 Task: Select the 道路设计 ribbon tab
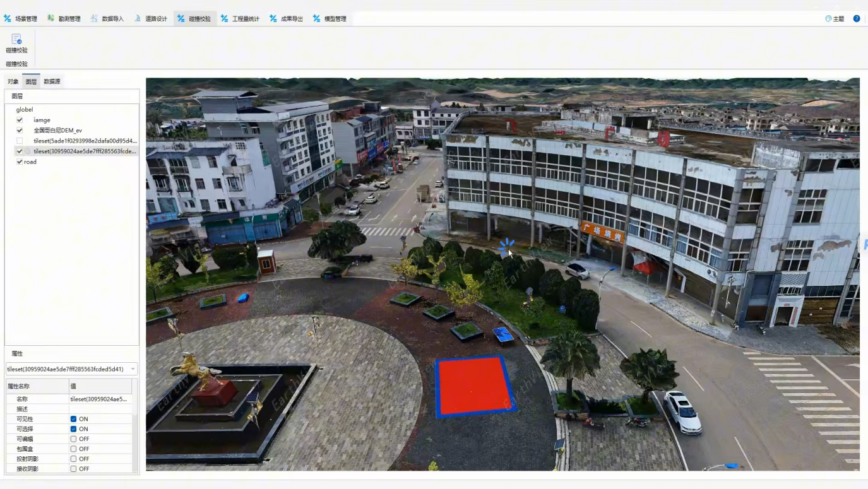(151, 19)
